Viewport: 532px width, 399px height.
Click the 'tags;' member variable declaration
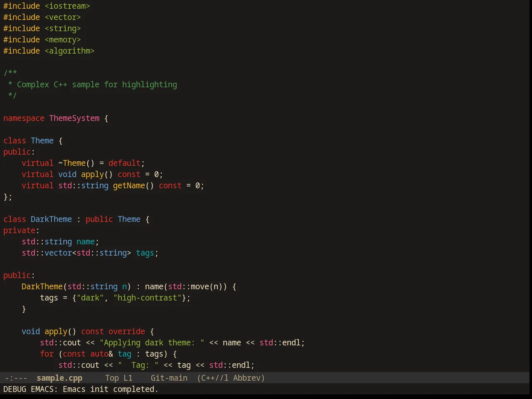click(x=147, y=253)
